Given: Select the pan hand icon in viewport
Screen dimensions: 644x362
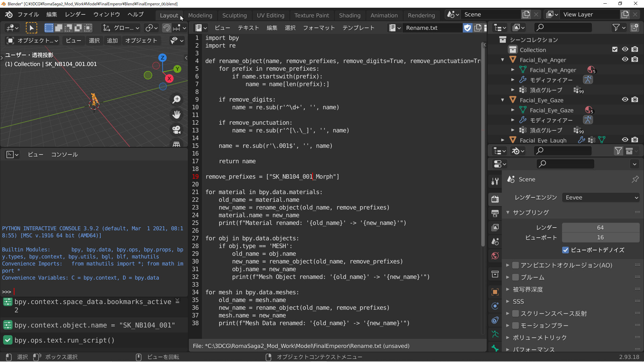Looking at the screenshot, I should coord(176,115).
